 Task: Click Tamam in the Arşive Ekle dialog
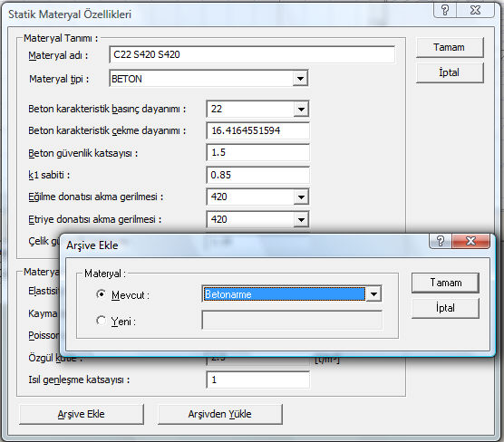click(445, 283)
